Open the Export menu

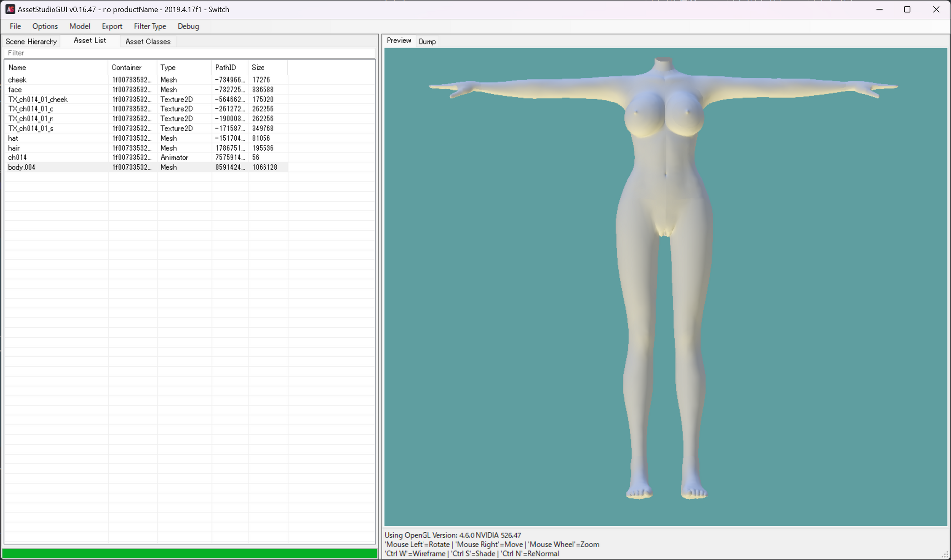point(112,26)
